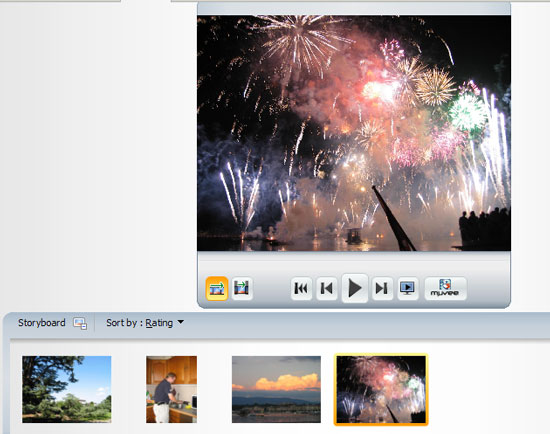Start playback with the Play button
The width and height of the screenshot is (550, 434).
[355, 288]
